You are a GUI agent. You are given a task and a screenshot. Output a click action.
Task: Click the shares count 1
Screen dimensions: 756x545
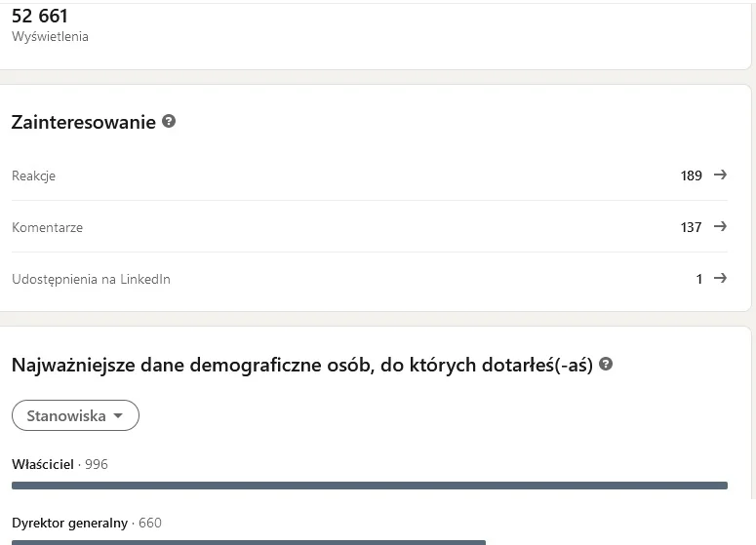click(699, 279)
